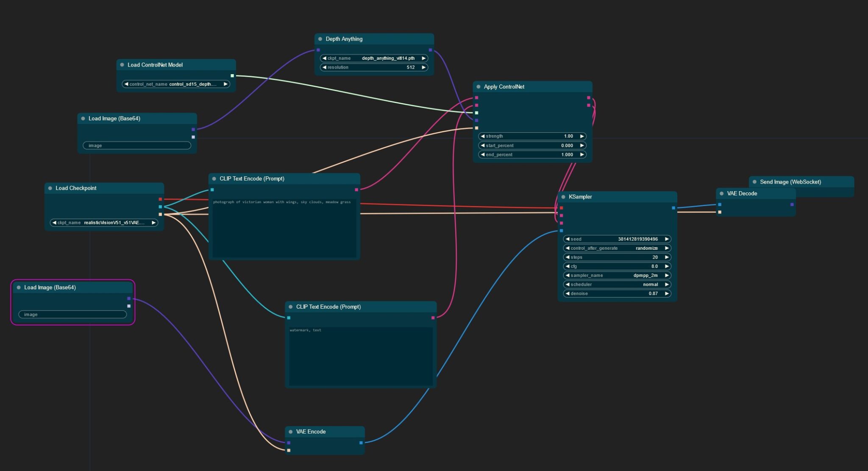This screenshot has width=868, height=471.
Task: Collapse the Depth Anything node header circle
Action: 320,39
